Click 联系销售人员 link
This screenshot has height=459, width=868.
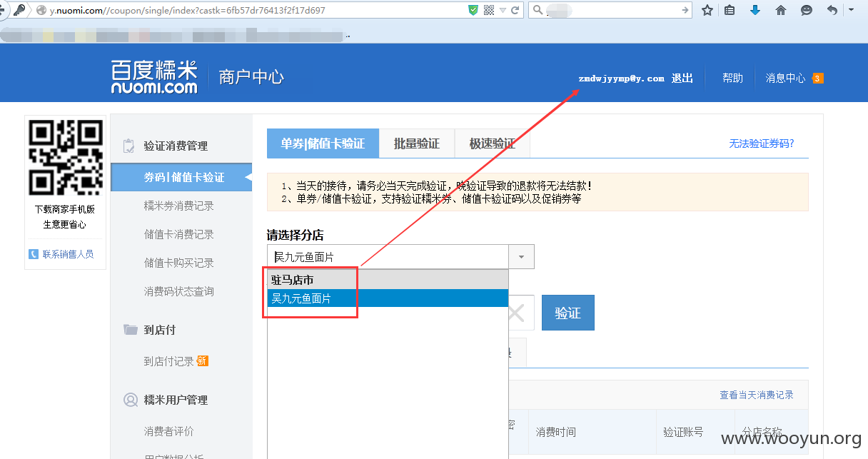[68, 254]
